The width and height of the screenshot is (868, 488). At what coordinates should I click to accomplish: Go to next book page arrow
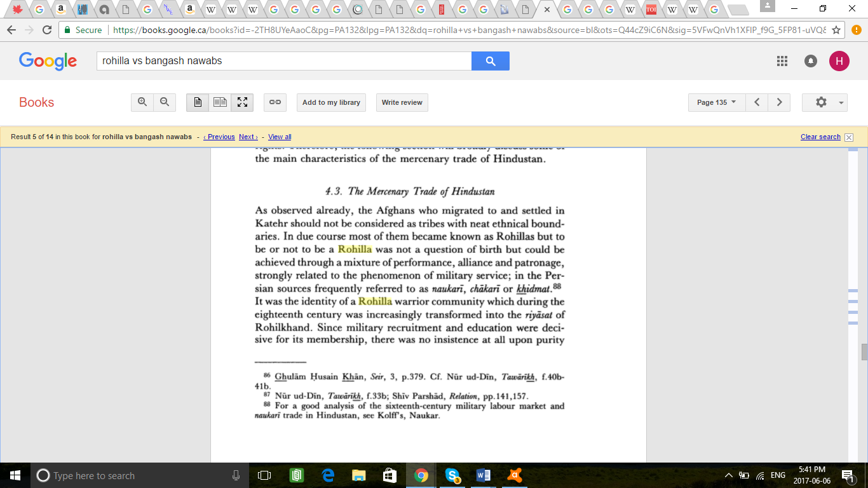[x=779, y=102]
